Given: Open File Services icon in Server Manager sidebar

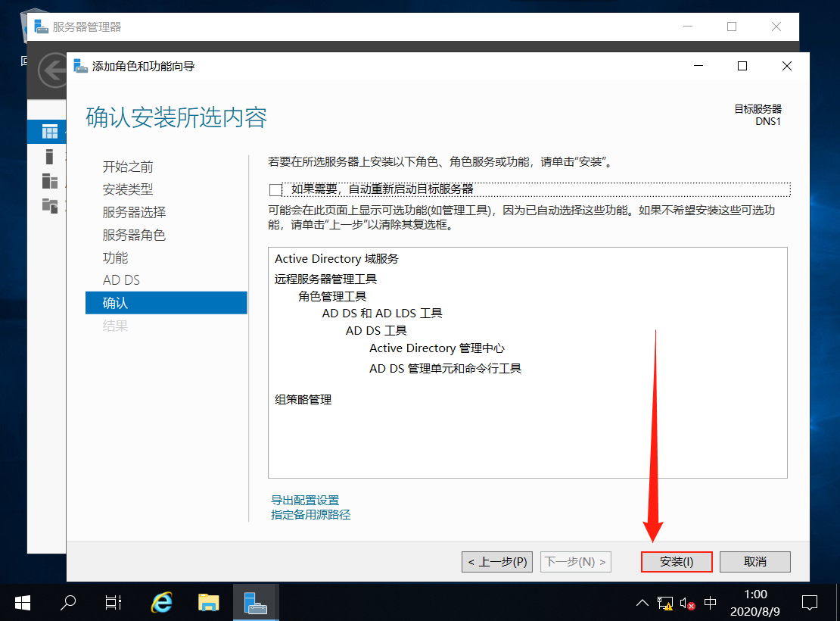Looking at the screenshot, I should click(x=50, y=205).
